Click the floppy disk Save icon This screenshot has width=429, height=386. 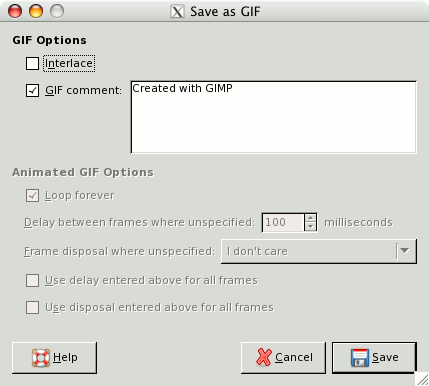tap(360, 358)
